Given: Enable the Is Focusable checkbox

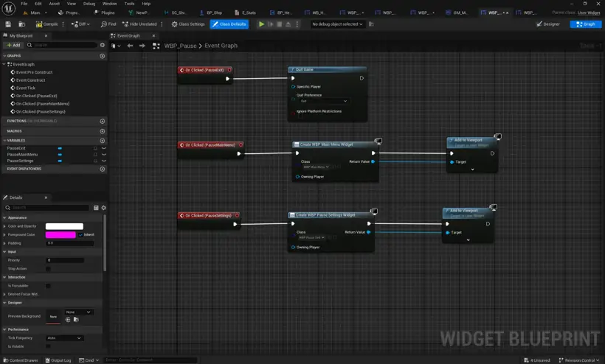Looking at the screenshot, I should [48, 286].
